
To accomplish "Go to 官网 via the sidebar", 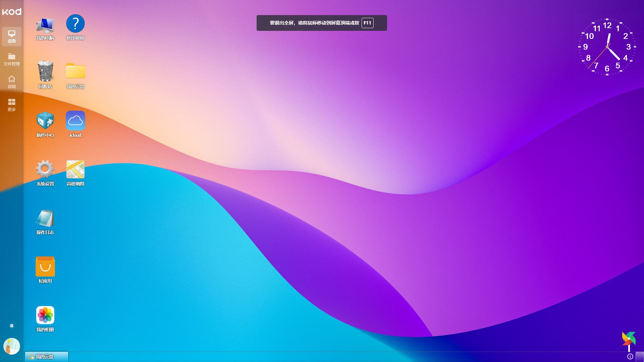I will pos(12,82).
